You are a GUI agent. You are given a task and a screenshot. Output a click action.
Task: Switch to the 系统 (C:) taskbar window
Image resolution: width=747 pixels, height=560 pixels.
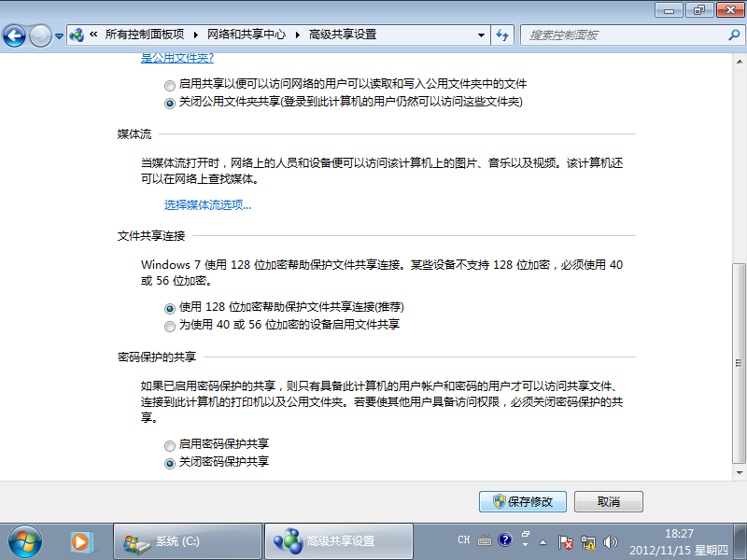tap(188, 541)
